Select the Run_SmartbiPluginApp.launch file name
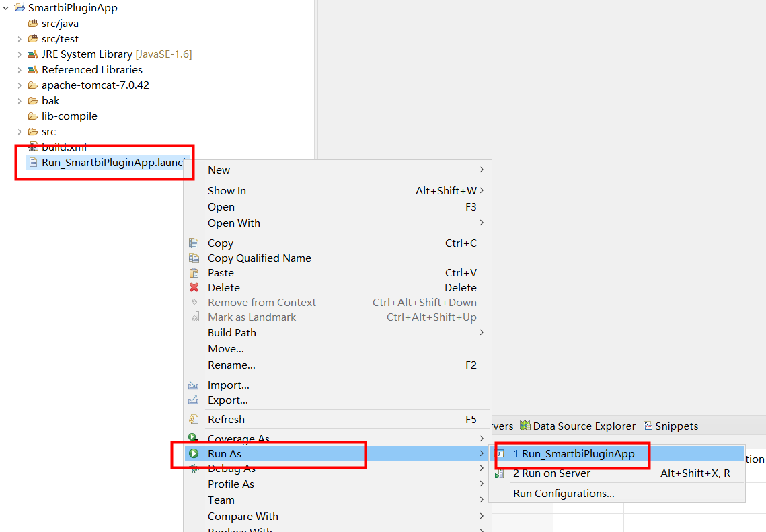Viewport: 766px width, 532px height. (x=113, y=162)
